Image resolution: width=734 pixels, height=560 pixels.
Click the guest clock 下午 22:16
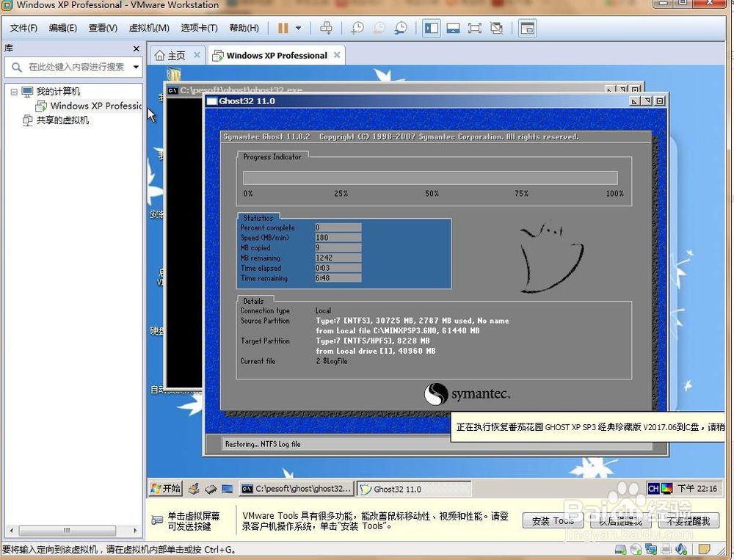pyautogui.click(x=697, y=489)
